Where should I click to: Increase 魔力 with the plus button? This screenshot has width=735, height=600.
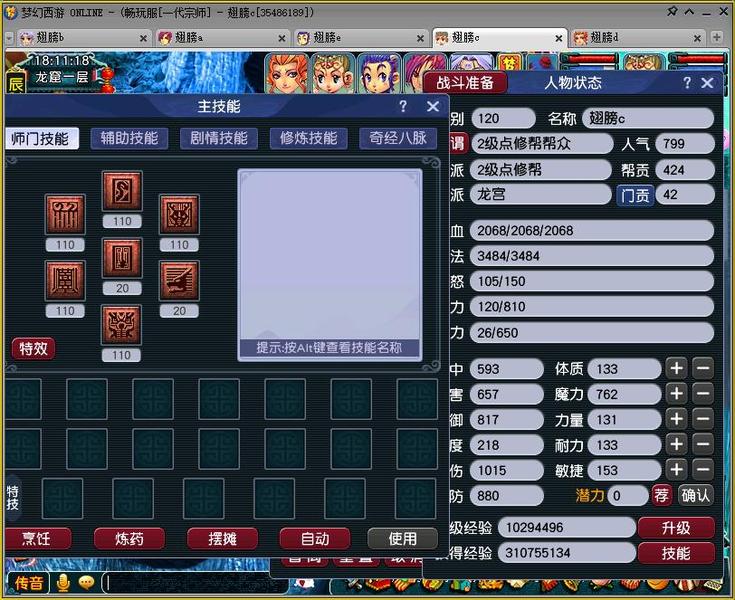click(676, 394)
